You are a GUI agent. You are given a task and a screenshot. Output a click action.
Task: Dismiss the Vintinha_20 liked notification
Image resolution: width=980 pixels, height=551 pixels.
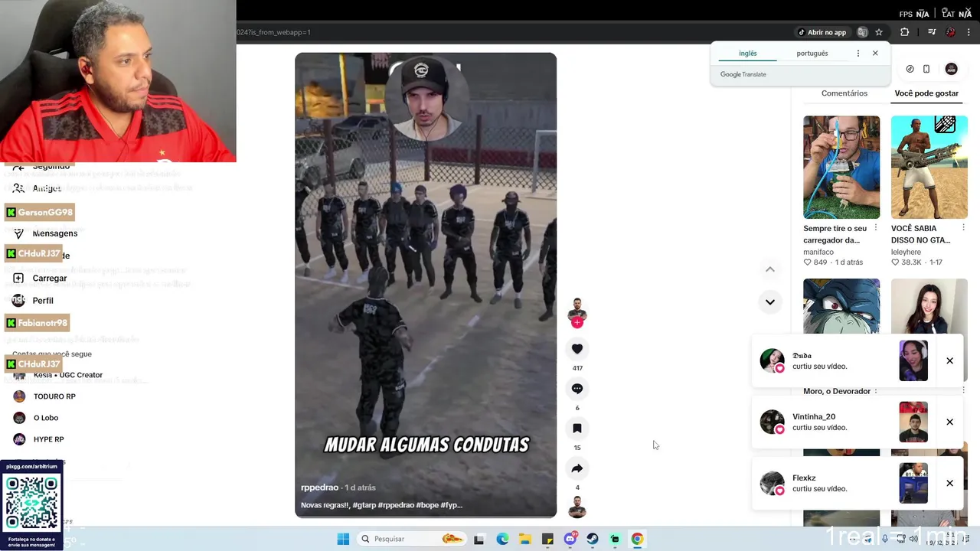pyautogui.click(x=949, y=422)
